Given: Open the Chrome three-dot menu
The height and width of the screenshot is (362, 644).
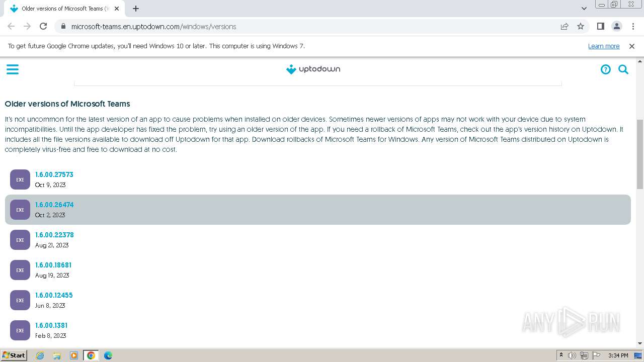Looking at the screenshot, I should coord(632,26).
